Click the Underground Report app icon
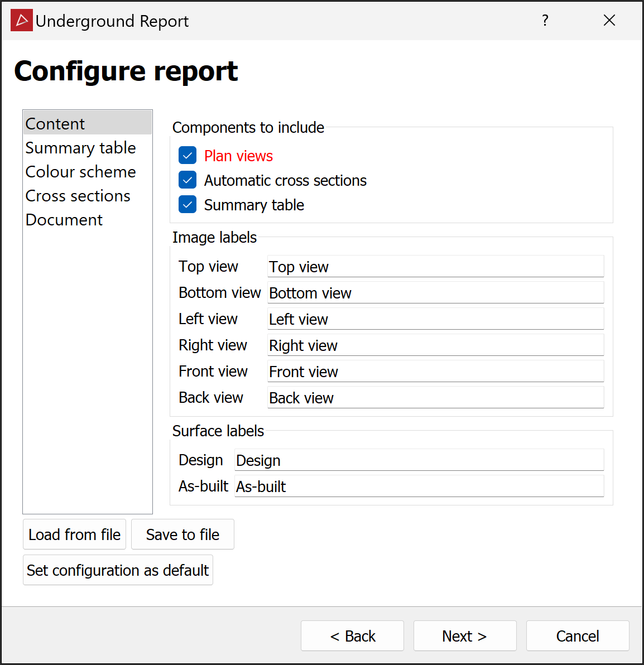644x665 pixels. coord(22,21)
